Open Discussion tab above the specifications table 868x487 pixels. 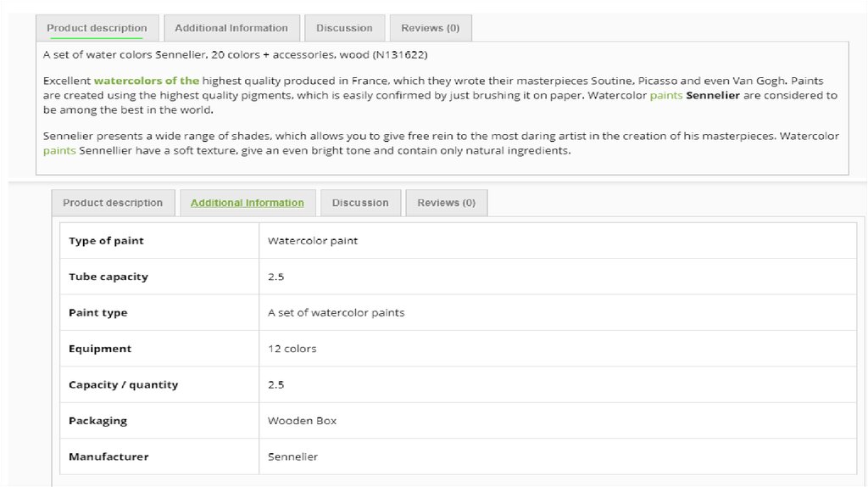pos(360,203)
